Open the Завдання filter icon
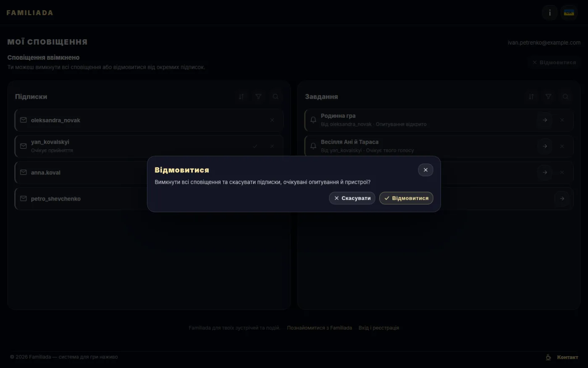The width and height of the screenshot is (588, 368). point(549,97)
